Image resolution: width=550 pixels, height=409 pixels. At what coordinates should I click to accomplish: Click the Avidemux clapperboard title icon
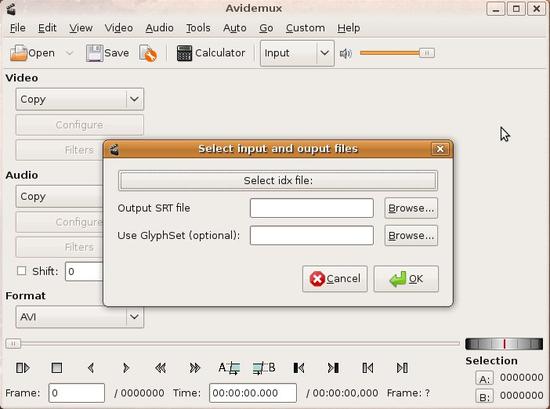(x=11, y=9)
